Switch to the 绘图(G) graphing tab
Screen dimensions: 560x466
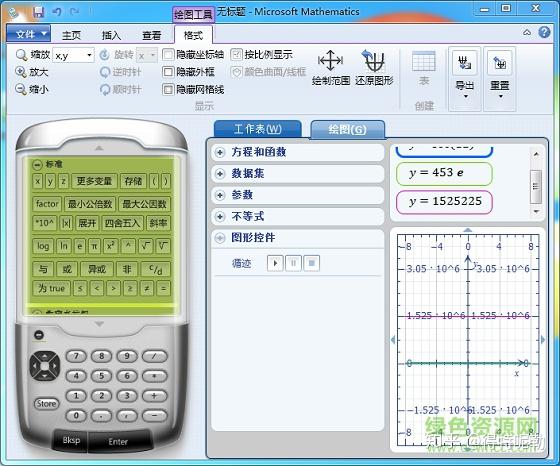pos(348,129)
